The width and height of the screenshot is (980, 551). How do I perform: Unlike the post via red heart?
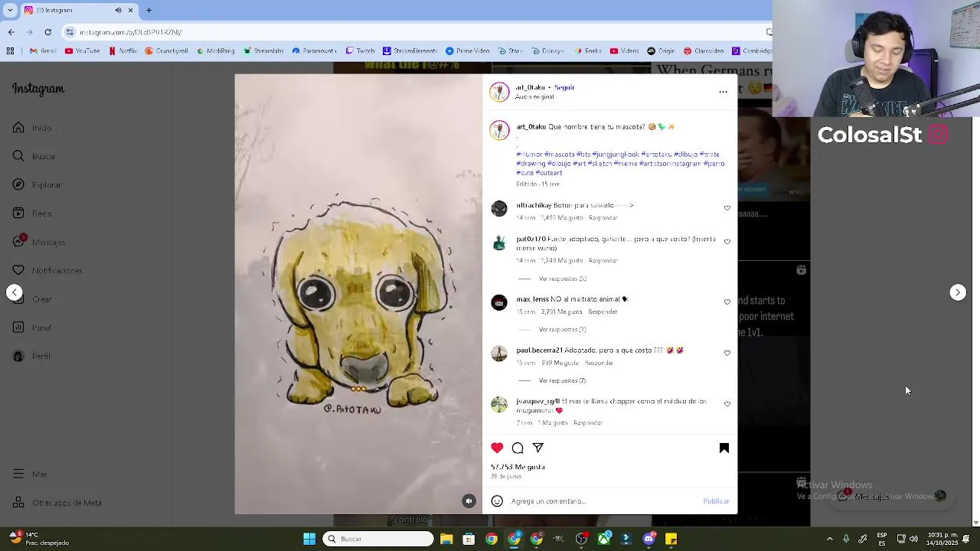[x=497, y=448]
